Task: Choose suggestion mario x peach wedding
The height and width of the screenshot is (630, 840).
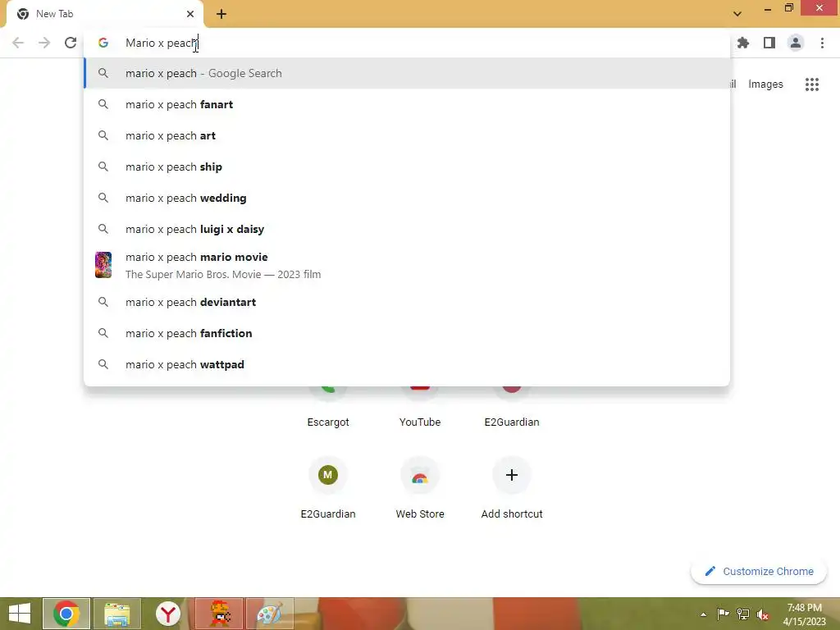Action: tap(407, 198)
